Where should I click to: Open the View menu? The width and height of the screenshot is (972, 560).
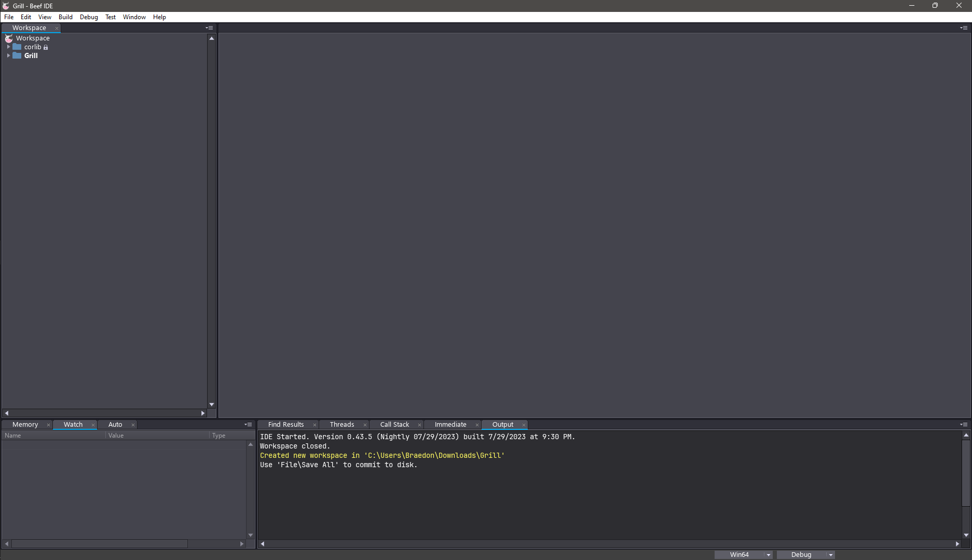tap(45, 17)
